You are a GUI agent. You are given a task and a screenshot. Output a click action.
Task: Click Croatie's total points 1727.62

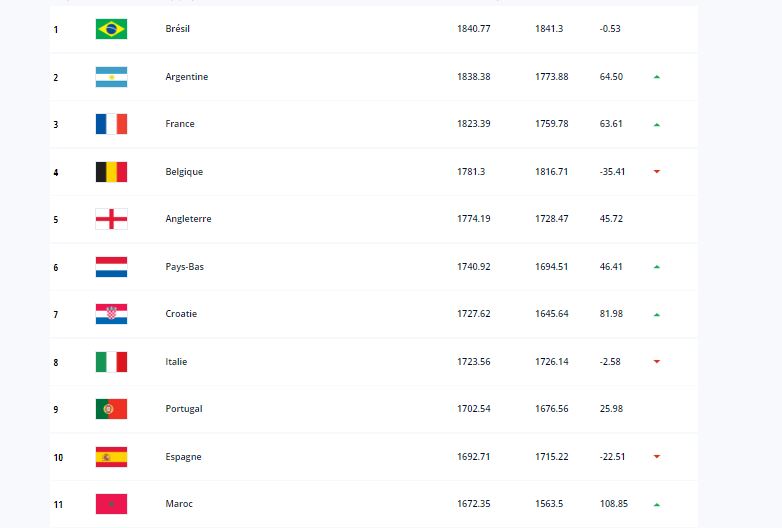coord(474,314)
